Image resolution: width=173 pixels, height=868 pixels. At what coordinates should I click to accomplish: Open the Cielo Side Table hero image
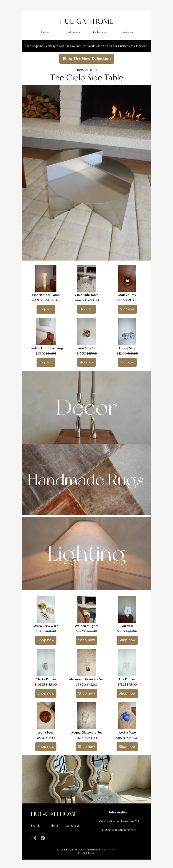click(86, 173)
